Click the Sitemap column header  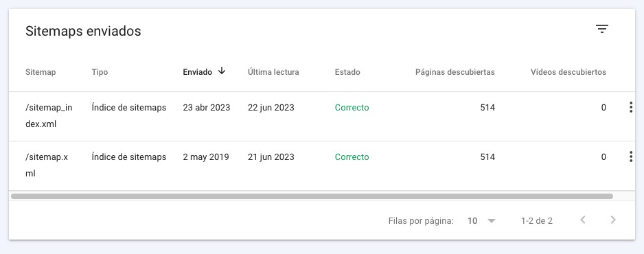41,72
